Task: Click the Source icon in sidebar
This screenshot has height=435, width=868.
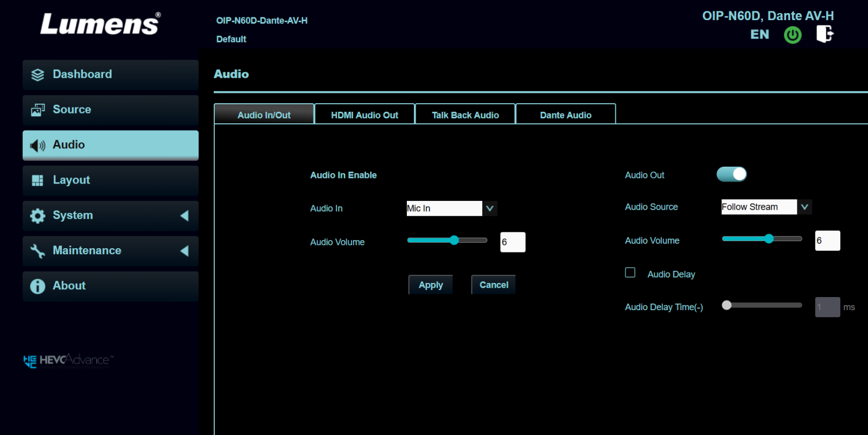Action: click(37, 110)
